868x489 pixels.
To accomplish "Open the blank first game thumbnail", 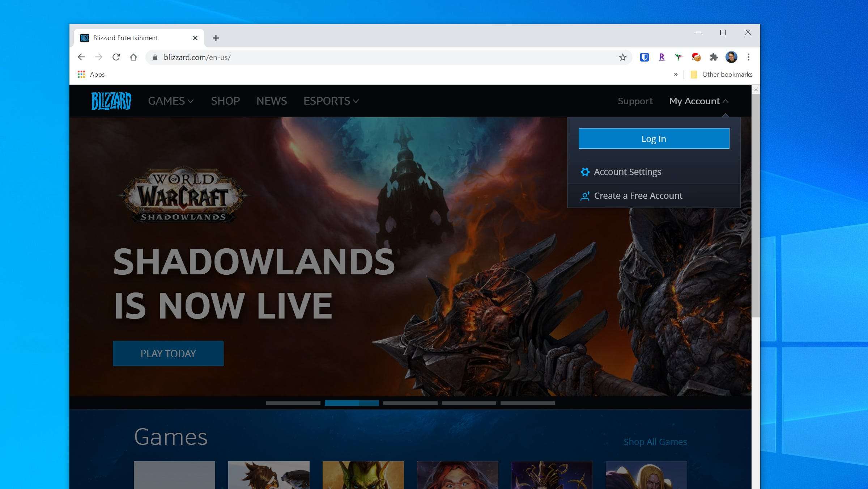I will pyautogui.click(x=174, y=475).
